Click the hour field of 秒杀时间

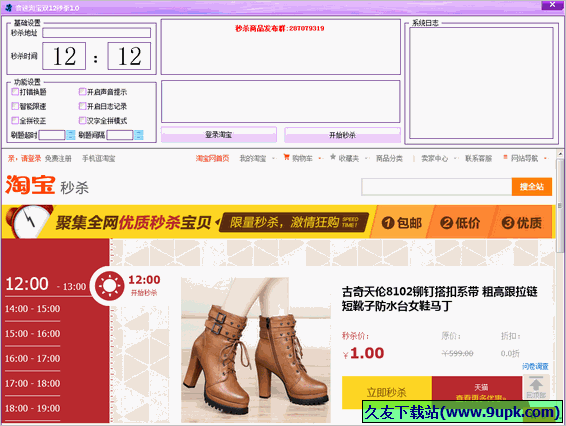coord(64,56)
